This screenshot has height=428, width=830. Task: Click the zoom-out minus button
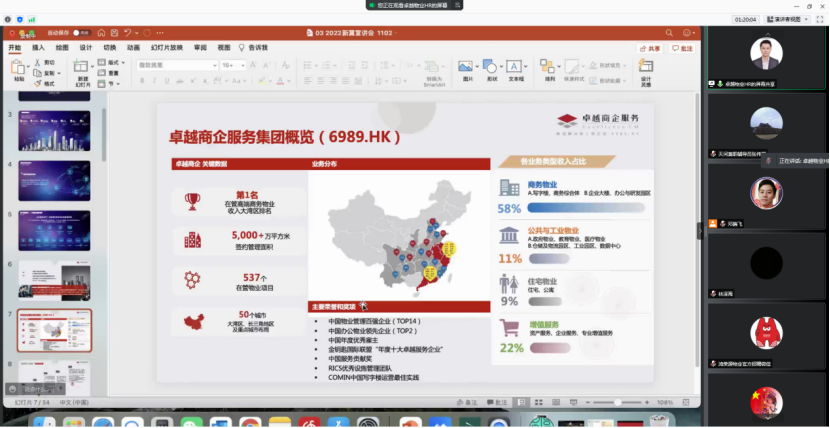pos(588,403)
